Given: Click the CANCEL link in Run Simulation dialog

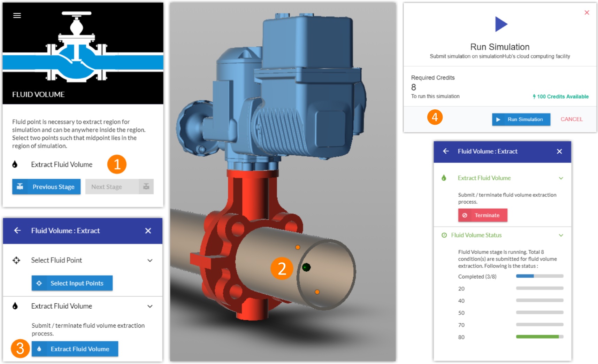Looking at the screenshot, I should point(571,119).
